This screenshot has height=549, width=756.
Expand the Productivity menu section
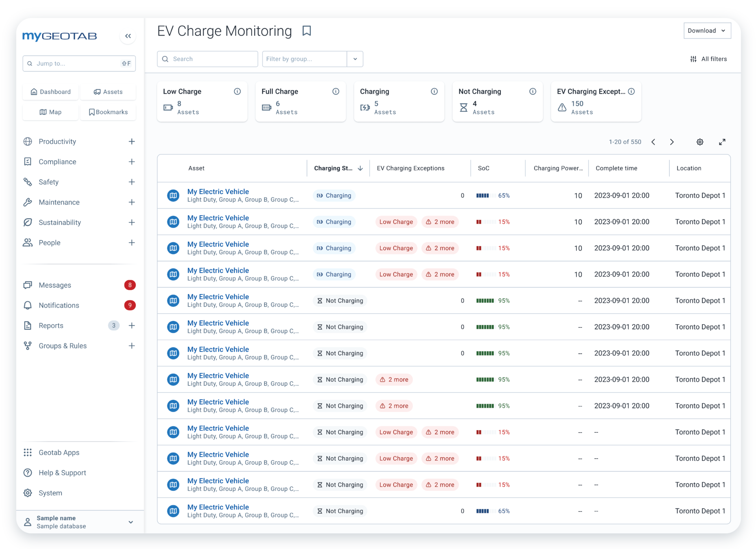(132, 141)
